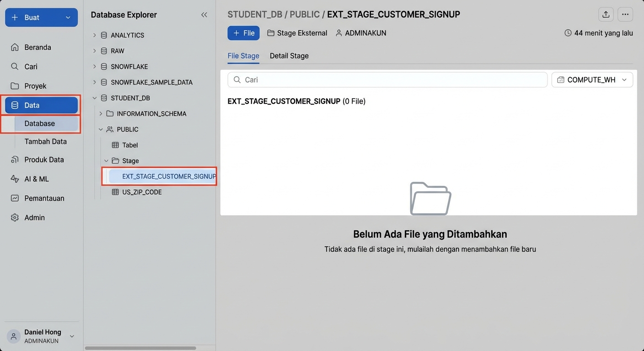The image size is (644, 351).
Task: Open the AI & ML section
Action: [x=37, y=179]
